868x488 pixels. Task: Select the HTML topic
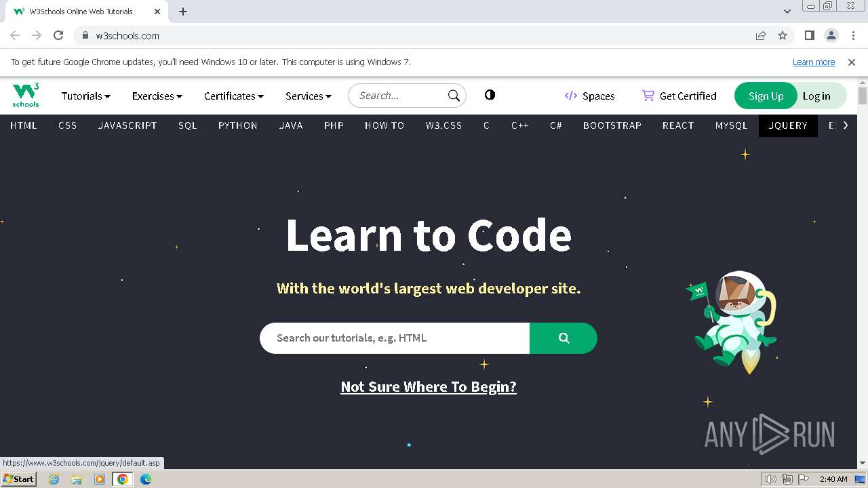(24, 125)
